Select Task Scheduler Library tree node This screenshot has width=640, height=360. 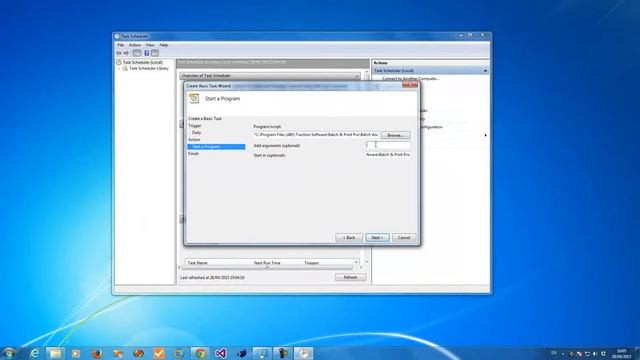pos(149,69)
